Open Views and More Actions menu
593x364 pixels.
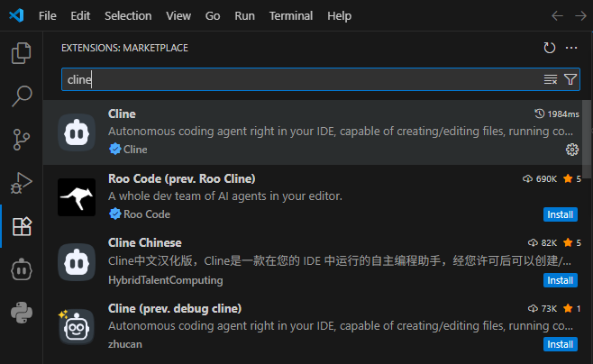(x=570, y=48)
